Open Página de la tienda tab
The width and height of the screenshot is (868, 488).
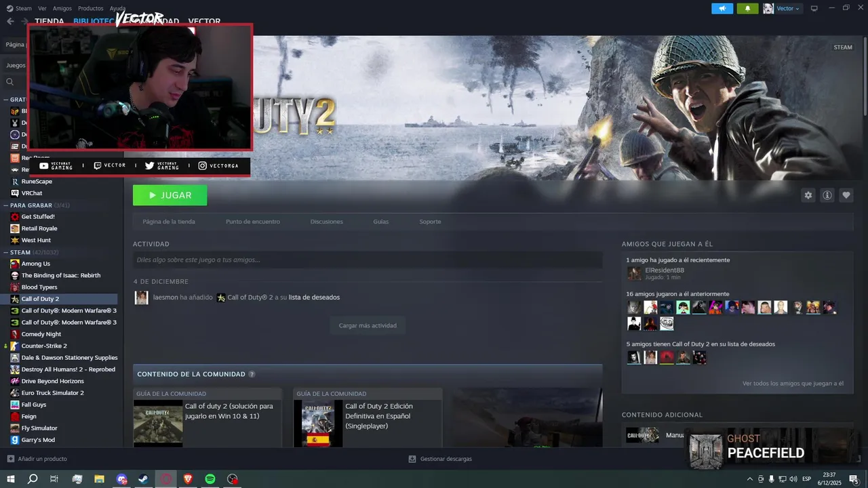(x=169, y=222)
